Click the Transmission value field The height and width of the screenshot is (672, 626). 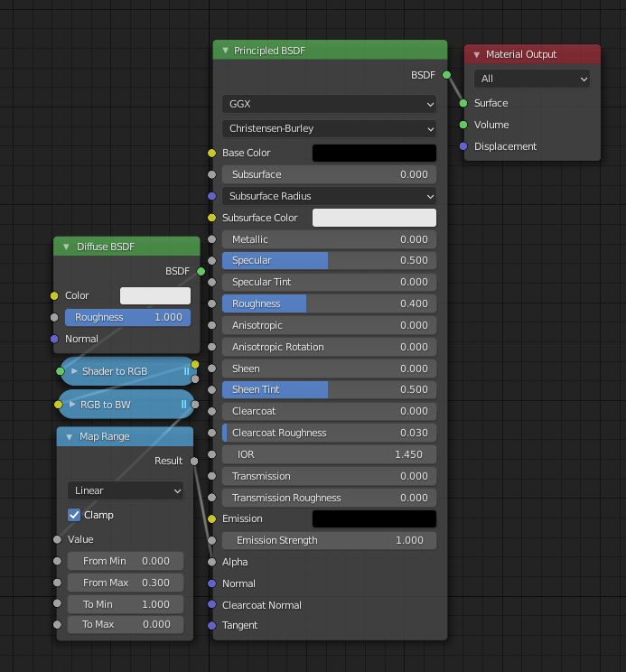(329, 476)
